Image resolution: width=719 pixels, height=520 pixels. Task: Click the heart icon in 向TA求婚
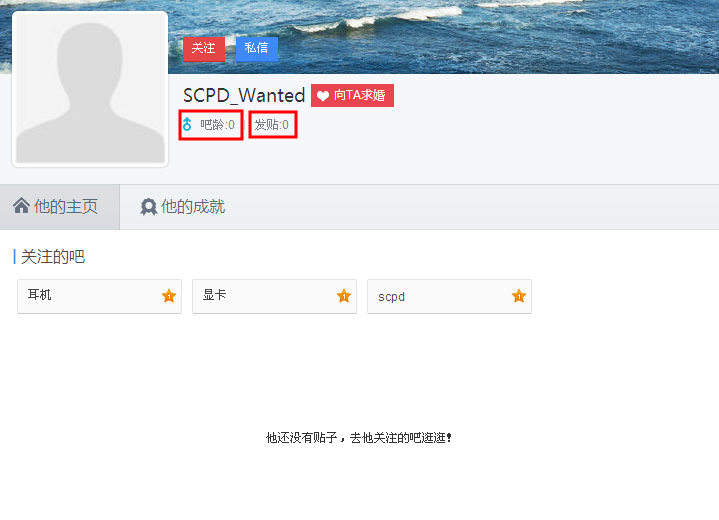(323, 96)
